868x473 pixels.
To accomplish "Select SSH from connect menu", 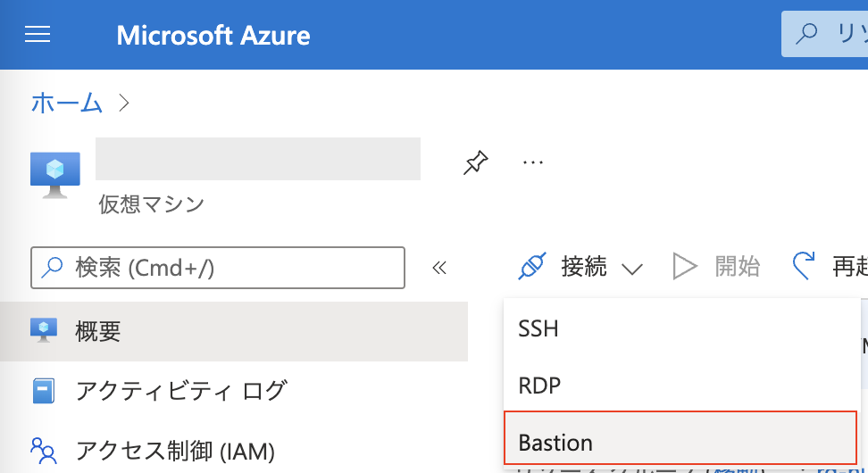I will click(681, 328).
